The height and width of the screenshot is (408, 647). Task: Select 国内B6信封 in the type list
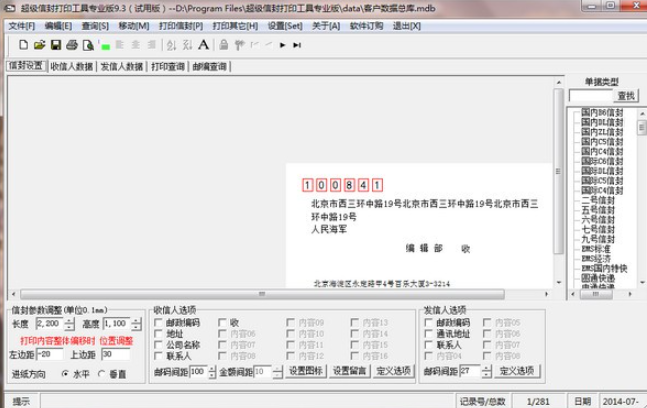[602, 112]
